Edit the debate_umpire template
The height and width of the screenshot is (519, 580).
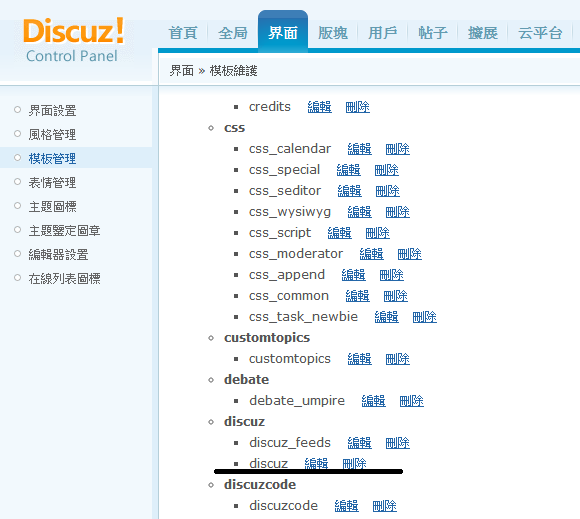pos(374,401)
